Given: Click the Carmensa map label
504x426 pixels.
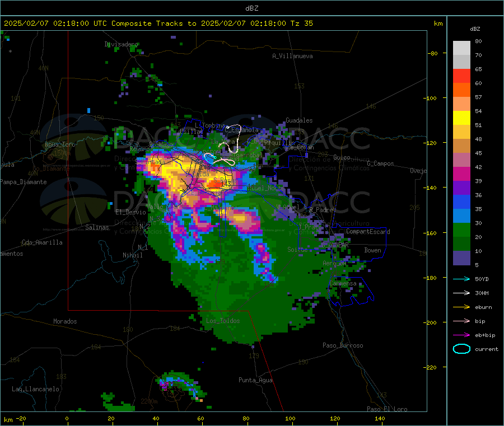Looking at the screenshot, I should click(343, 284).
